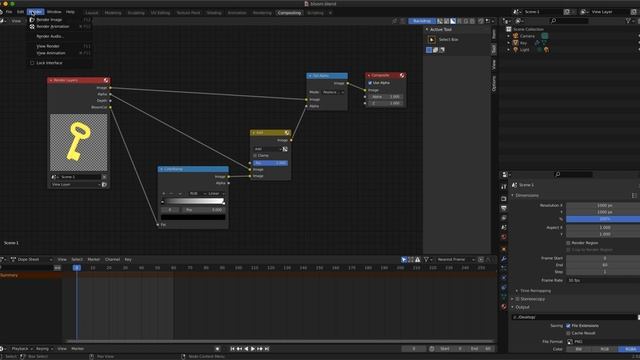
Task: Open the Add blend type dropdown on mix node
Action: coord(267,149)
